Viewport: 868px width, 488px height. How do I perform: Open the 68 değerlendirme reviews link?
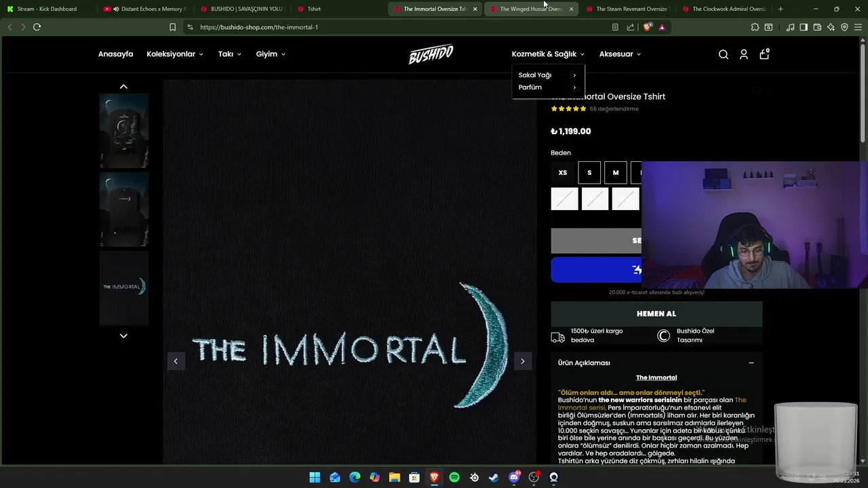[614, 108]
